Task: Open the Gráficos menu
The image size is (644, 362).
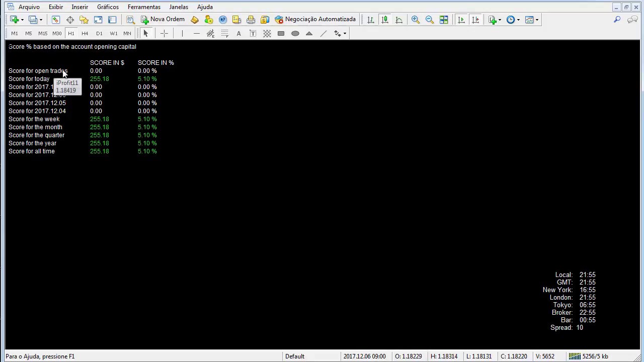Action: click(108, 7)
